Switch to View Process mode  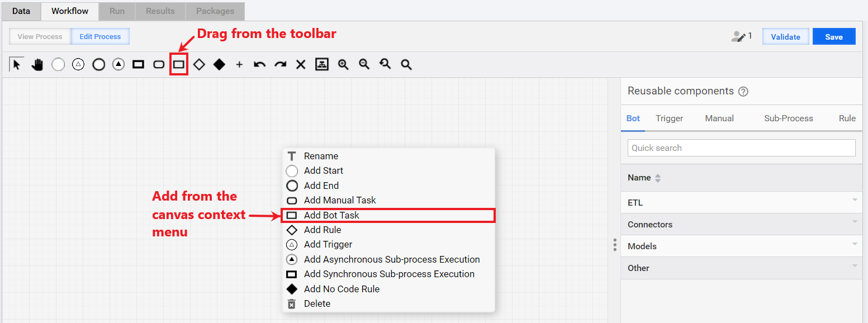40,36
